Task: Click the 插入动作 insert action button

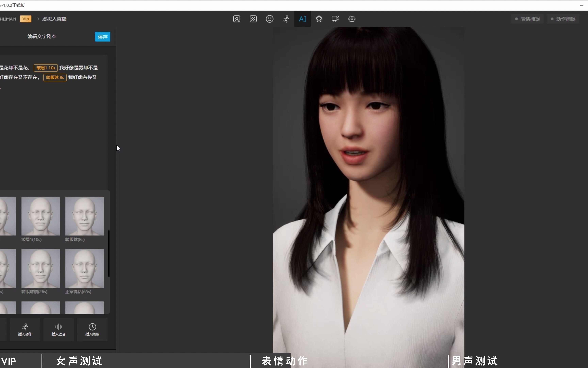Action: click(x=25, y=329)
